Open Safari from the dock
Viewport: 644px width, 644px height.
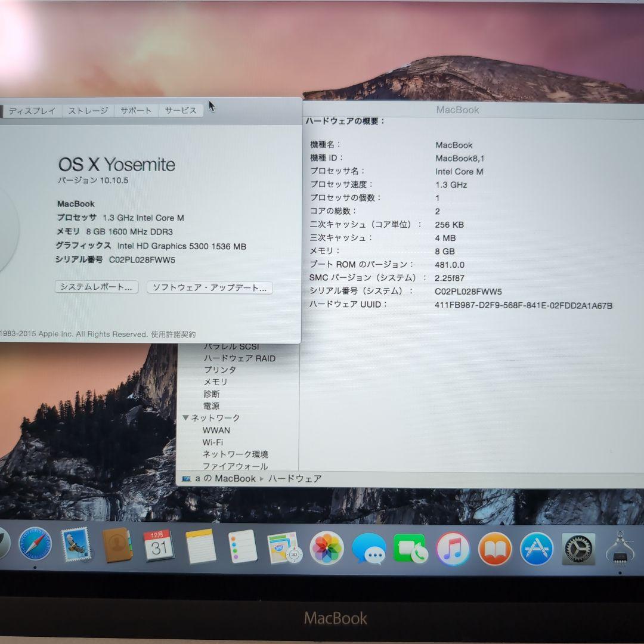35,543
